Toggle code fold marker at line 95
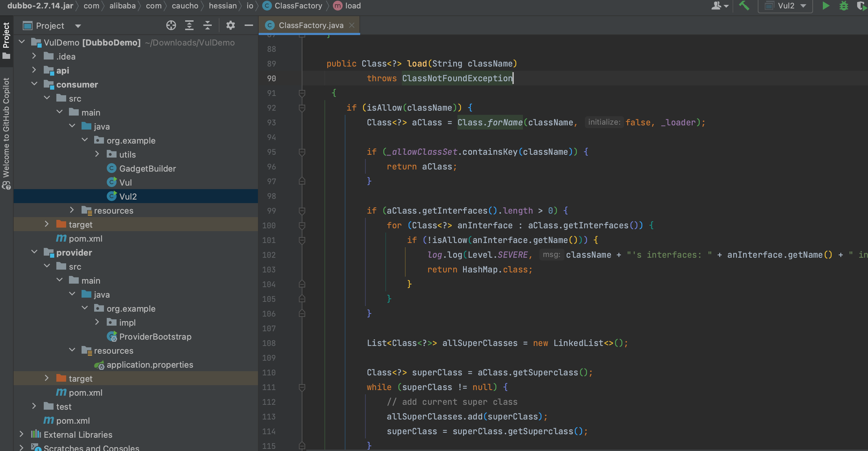This screenshot has width=868, height=451. [302, 152]
